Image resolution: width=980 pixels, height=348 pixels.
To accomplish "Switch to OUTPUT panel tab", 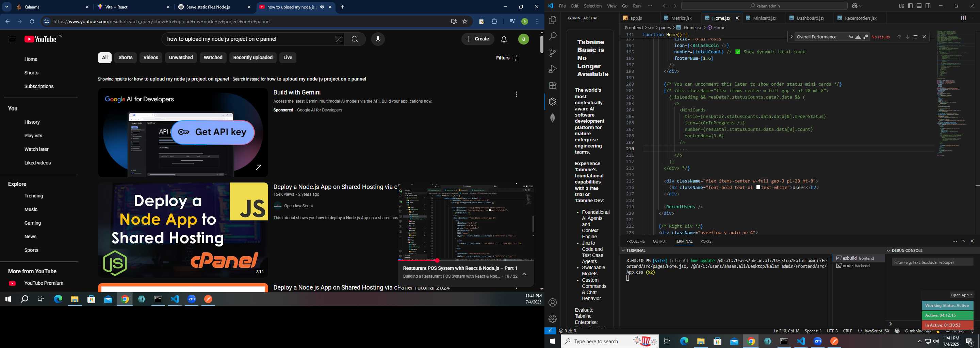I will click(x=659, y=241).
